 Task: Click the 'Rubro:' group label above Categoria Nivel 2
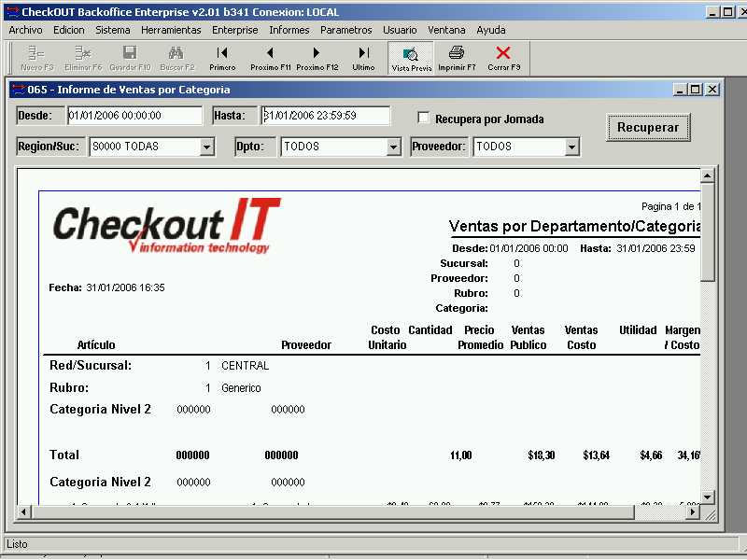pos(69,388)
